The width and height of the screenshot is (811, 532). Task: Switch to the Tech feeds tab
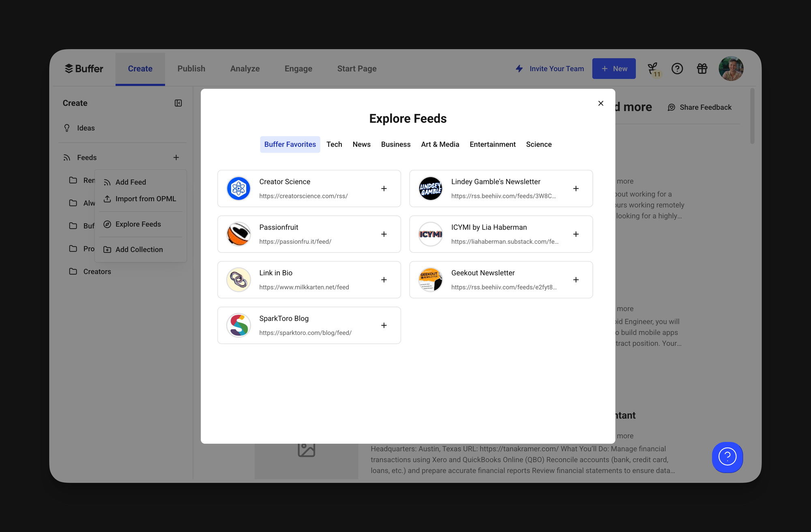tap(334, 144)
